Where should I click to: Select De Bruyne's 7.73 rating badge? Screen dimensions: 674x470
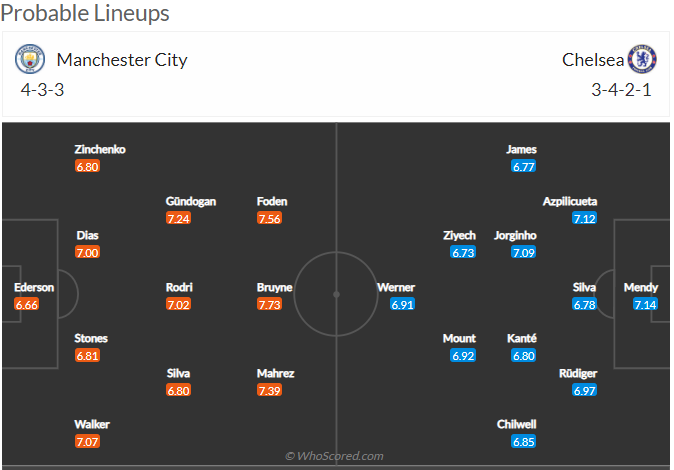point(270,304)
